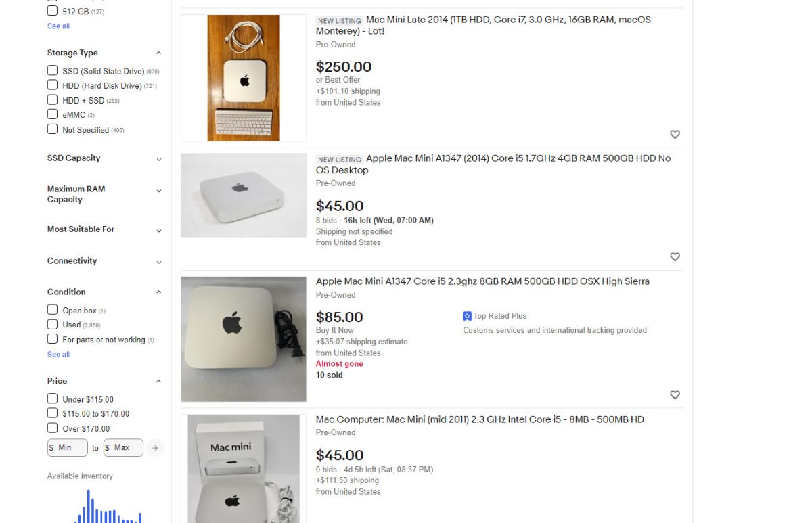Click the Top Rated Plus badge icon
812x523 pixels.
tap(467, 316)
